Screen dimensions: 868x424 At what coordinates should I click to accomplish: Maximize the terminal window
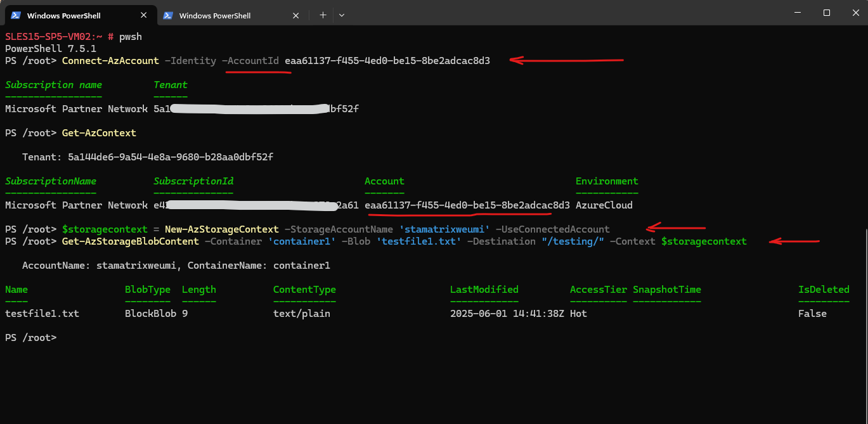tap(827, 13)
